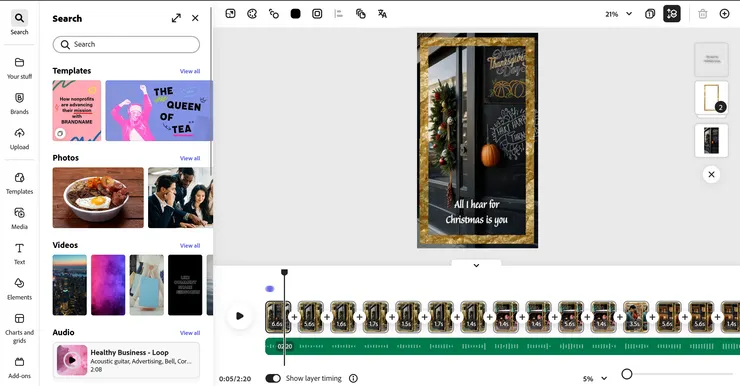Add a new page with plus icon
The width and height of the screenshot is (740, 386).
[724, 14]
